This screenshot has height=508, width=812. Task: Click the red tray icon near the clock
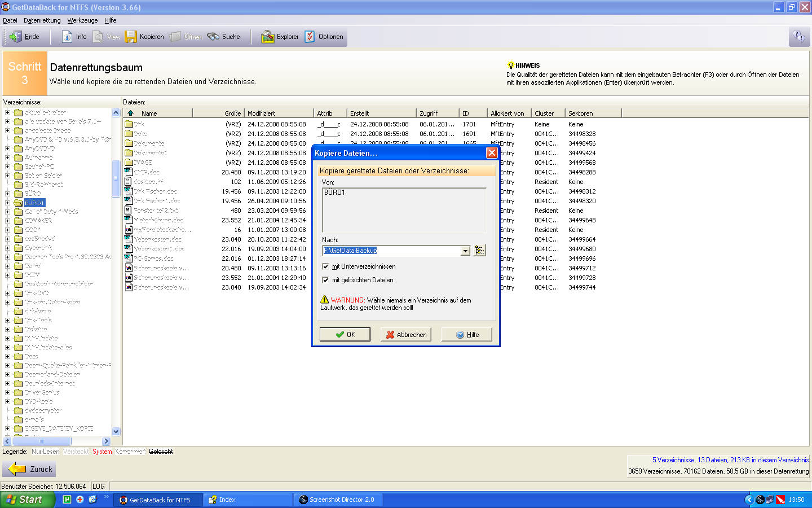tap(780, 500)
